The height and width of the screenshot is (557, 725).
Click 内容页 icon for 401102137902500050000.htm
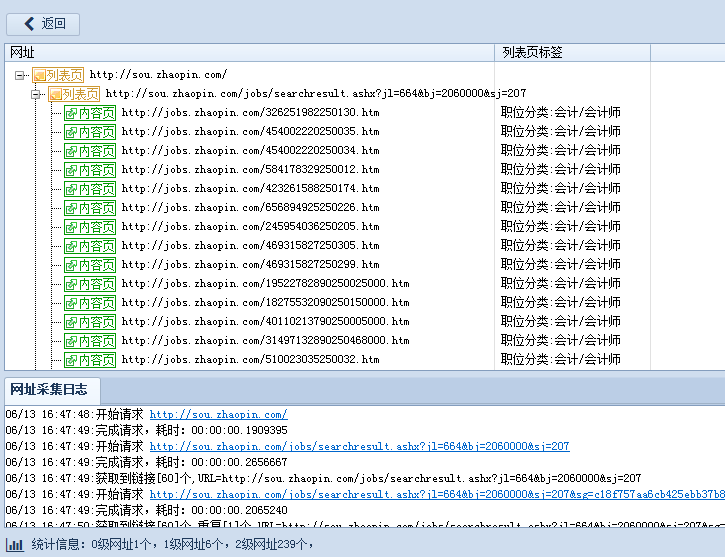(x=90, y=321)
